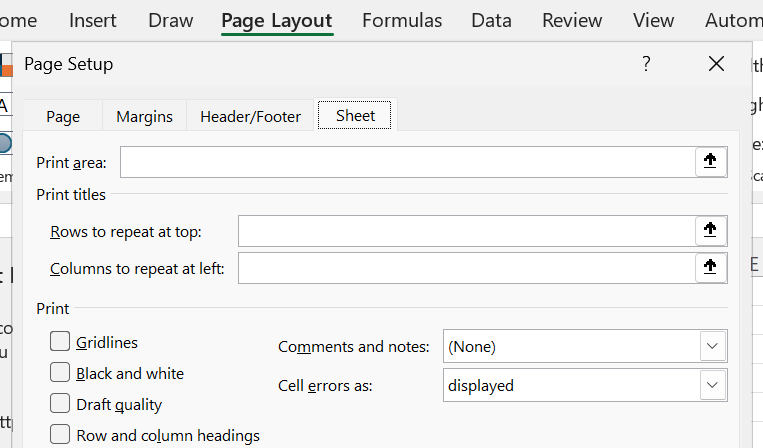Enable the Gridlines checkbox

point(61,342)
